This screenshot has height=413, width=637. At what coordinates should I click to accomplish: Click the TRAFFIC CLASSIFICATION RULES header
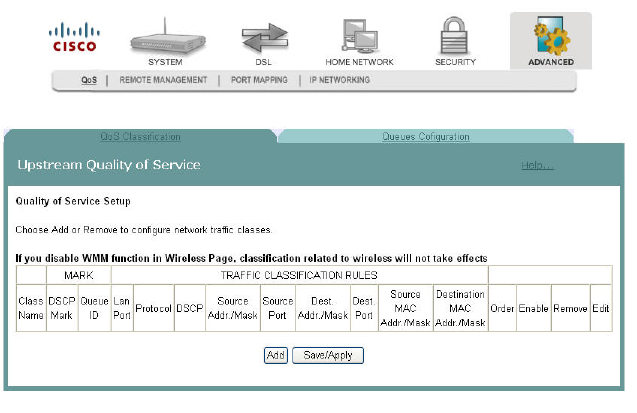click(299, 275)
